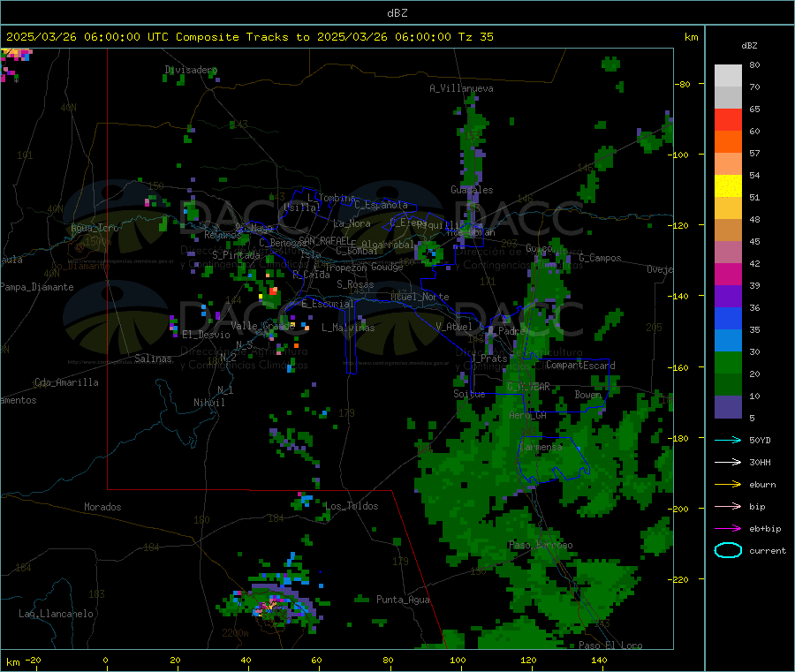Click the cyan 'current' oval legend icon

pyautogui.click(x=728, y=550)
